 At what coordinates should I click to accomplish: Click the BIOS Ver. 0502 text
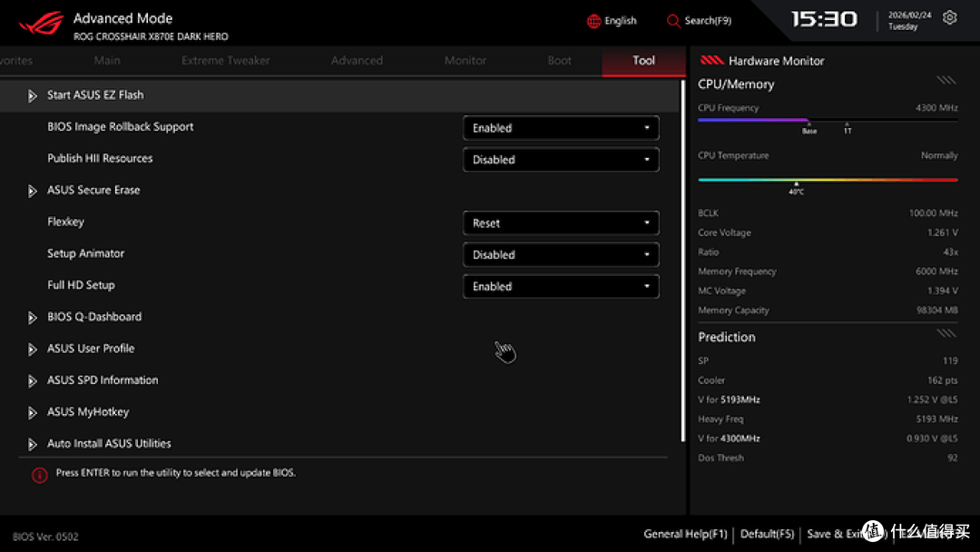point(45,537)
